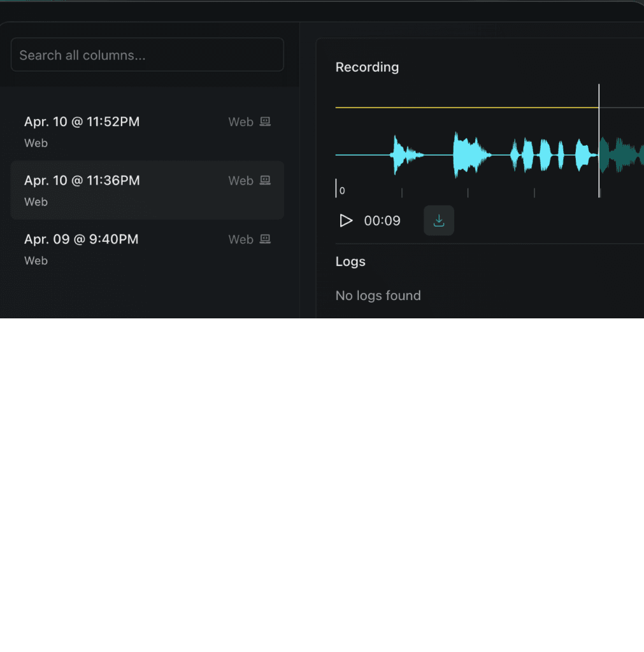Click web icon on 11:52PM row
Image resolution: width=644 pixels, height=652 pixels.
click(x=266, y=122)
